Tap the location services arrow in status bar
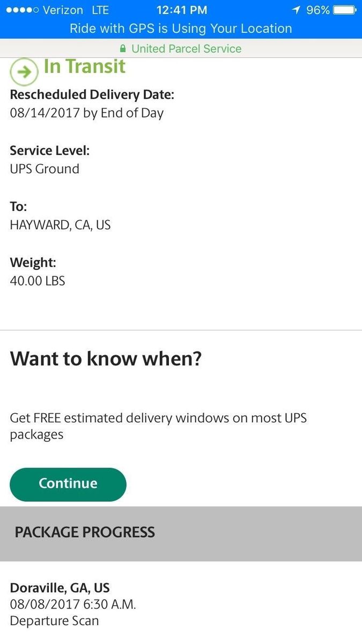The height and width of the screenshot is (644, 362). 296,10
